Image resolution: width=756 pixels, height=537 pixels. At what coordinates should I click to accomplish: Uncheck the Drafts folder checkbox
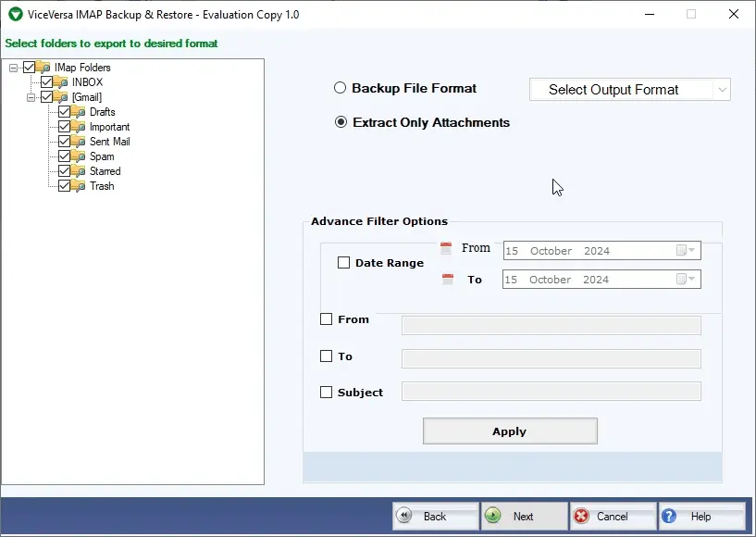pos(64,112)
